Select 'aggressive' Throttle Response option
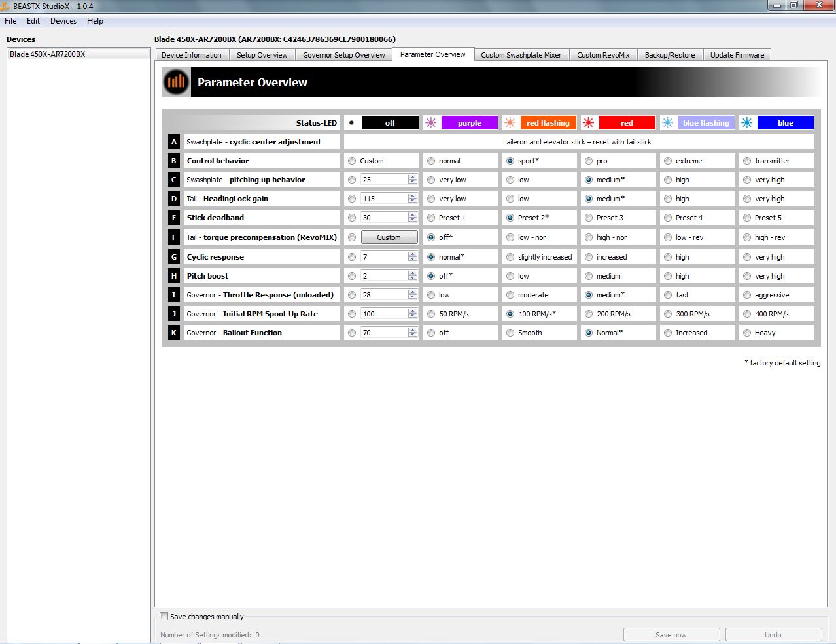836x644 pixels. pyautogui.click(x=747, y=295)
